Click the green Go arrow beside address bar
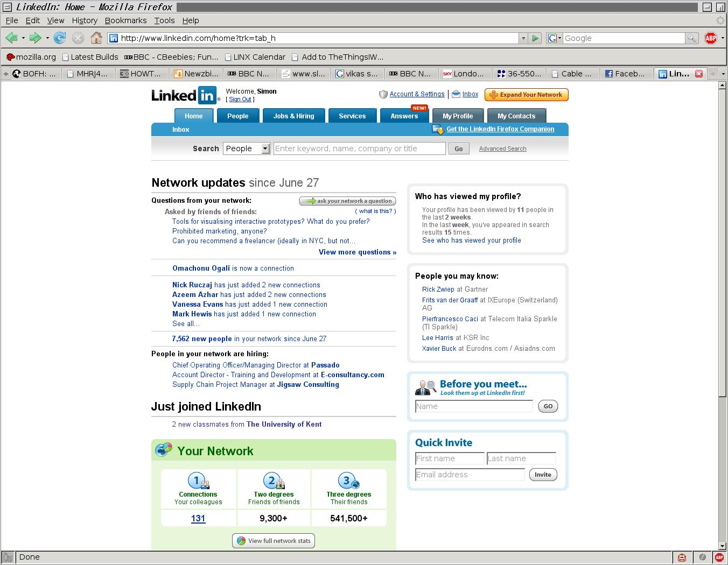The width and height of the screenshot is (728, 565). [535, 38]
